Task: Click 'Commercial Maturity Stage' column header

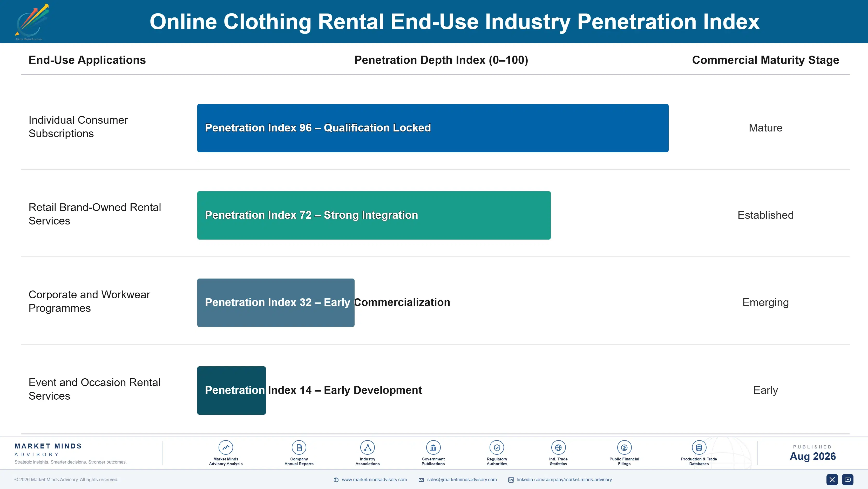Action: 765,60
